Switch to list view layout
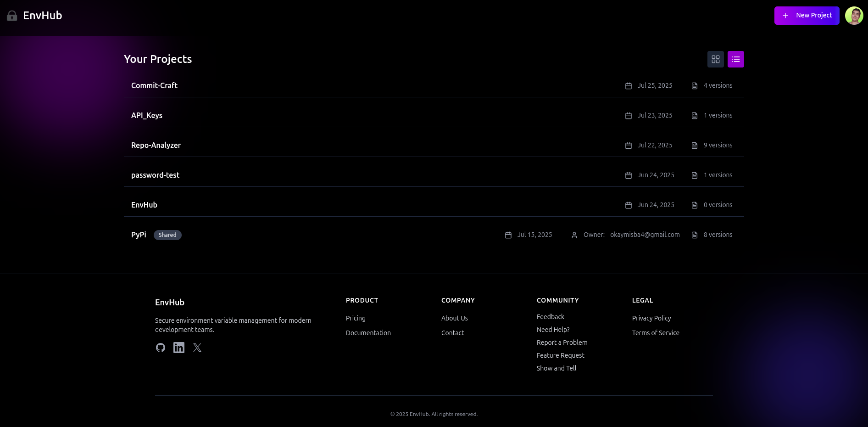 coord(736,59)
